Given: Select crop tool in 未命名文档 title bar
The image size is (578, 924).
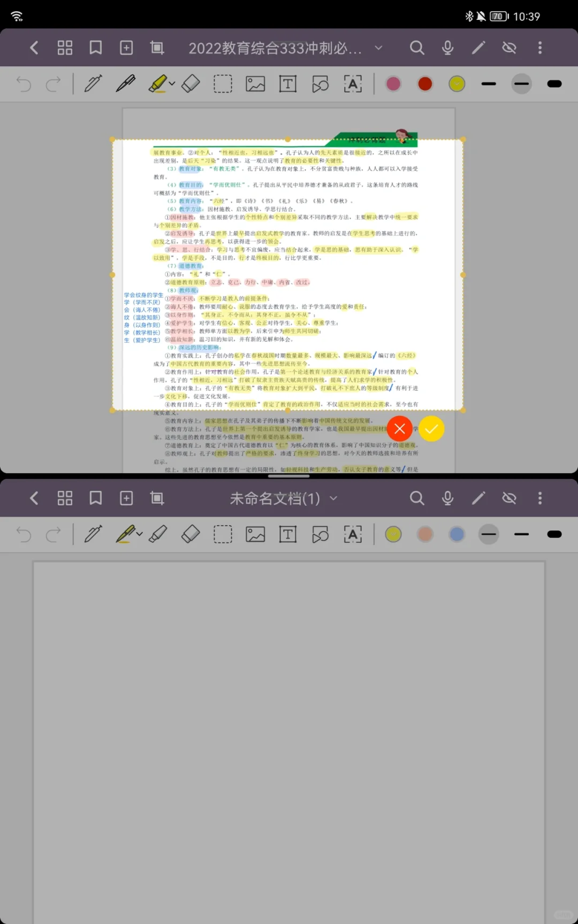Looking at the screenshot, I should click(x=157, y=498).
